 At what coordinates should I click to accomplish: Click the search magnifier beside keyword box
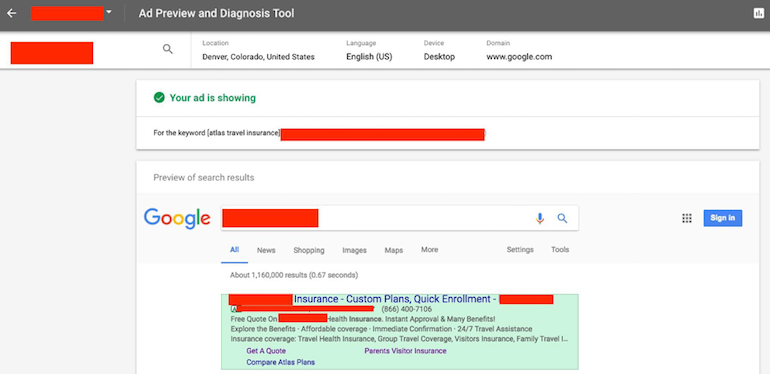point(168,49)
